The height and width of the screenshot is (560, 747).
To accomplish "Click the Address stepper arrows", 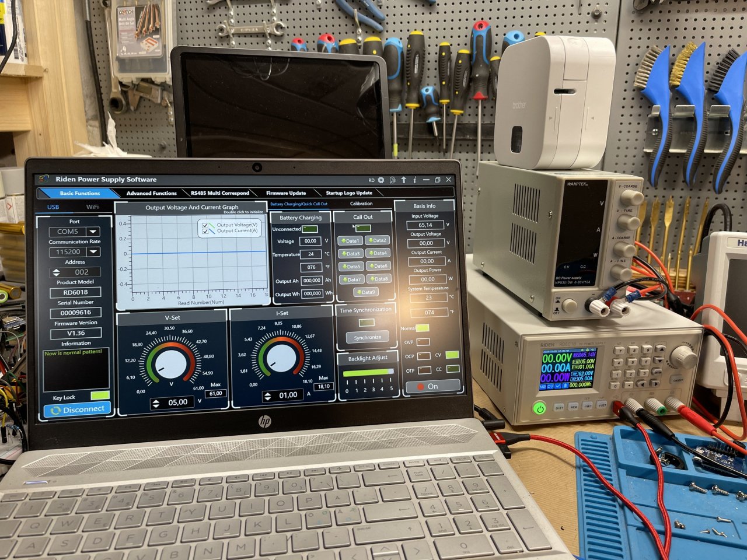I will tap(57, 272).
